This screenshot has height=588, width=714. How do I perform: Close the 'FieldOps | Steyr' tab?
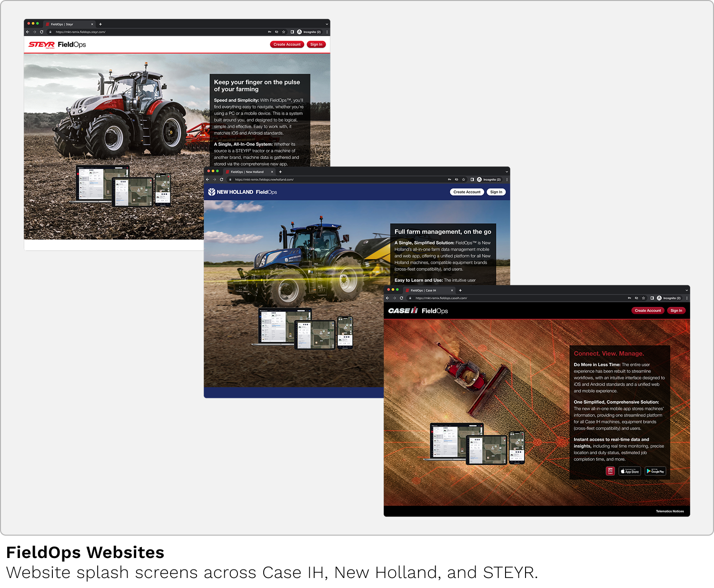(x=92, y=24)
